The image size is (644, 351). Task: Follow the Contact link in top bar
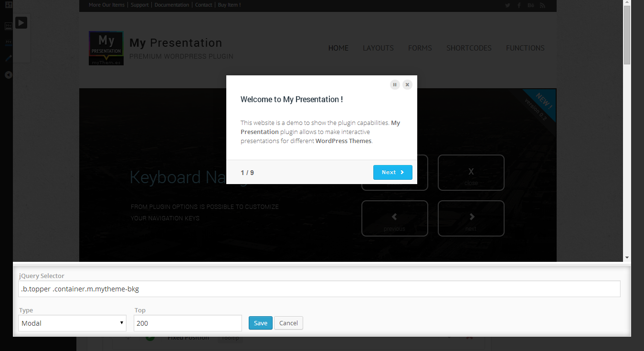[x=204, y=5]
